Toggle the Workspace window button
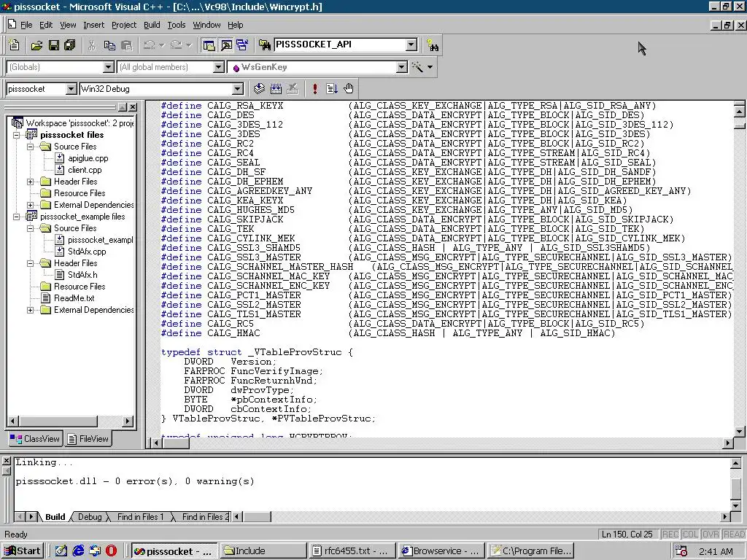 click(209, 45)
